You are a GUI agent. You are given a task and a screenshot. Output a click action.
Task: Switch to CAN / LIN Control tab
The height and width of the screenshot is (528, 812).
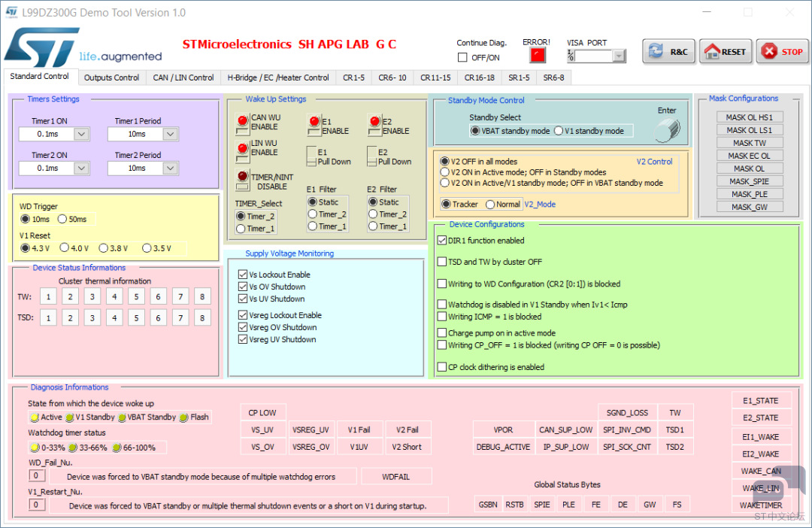[183, 77]
